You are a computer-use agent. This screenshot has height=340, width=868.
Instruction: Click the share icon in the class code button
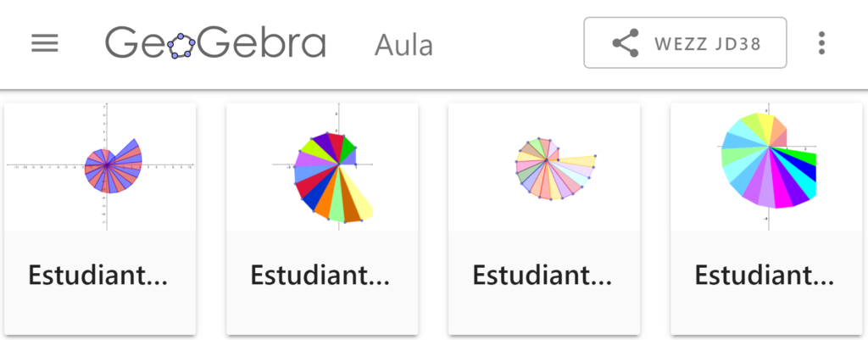click(625, 43)
